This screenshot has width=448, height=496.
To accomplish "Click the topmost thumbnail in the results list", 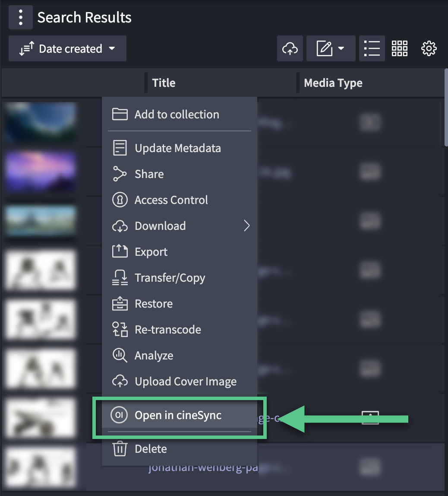I will click(x=40, y=122).
